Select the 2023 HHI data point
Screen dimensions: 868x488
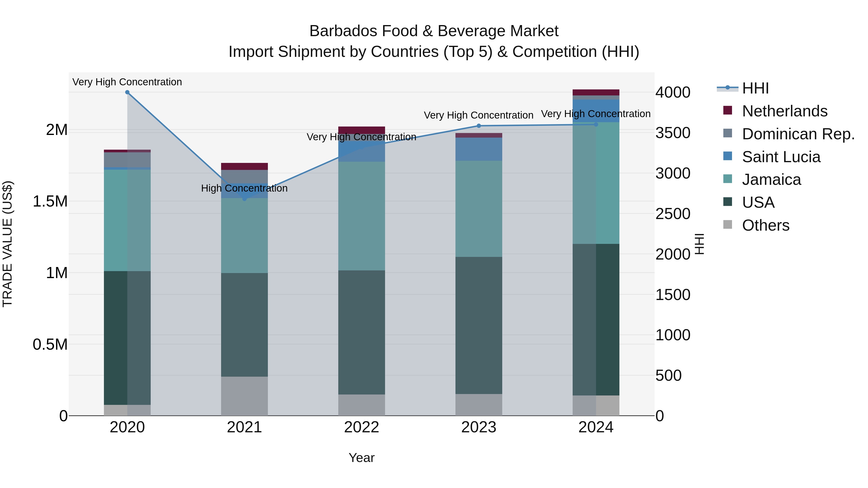point(479,126)
